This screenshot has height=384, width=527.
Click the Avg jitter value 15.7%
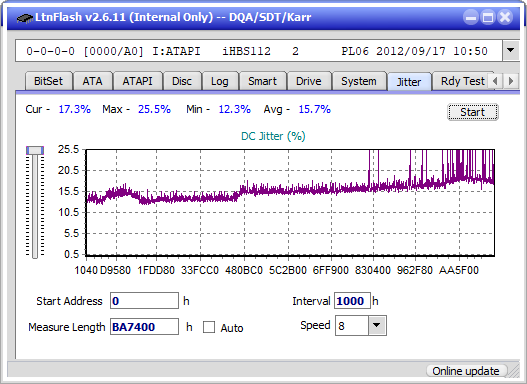315,109
